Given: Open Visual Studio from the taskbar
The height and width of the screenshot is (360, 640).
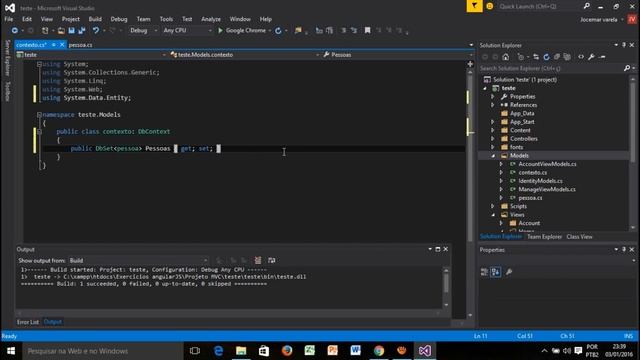Looking at the screenshot, I should coord(424,351).
